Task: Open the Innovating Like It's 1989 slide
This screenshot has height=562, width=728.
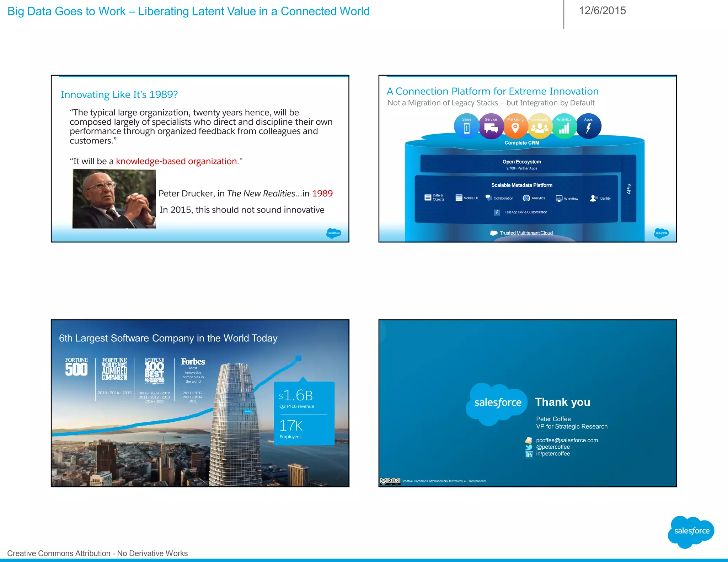Action: point(200,159)
